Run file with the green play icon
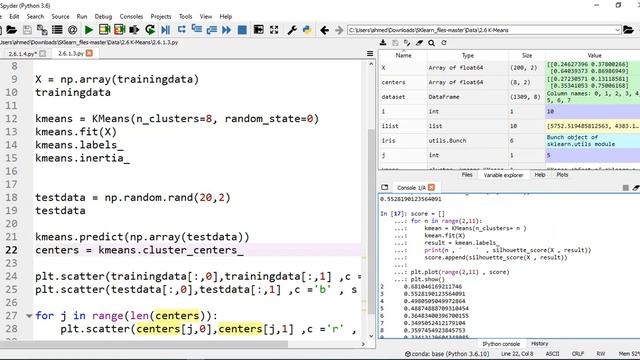Image resolution: width=640 pixels, height=360 pixels. (x=89, y=30)
